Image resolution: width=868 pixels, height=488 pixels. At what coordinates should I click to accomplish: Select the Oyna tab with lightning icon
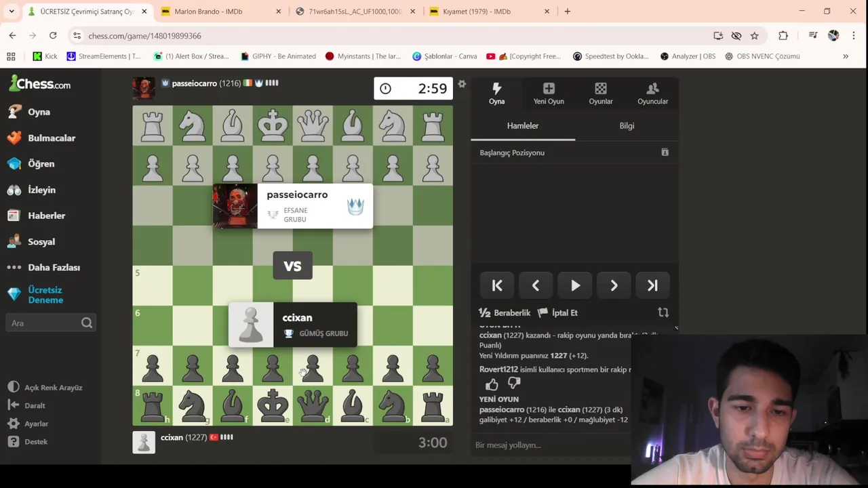coord(496,94)
